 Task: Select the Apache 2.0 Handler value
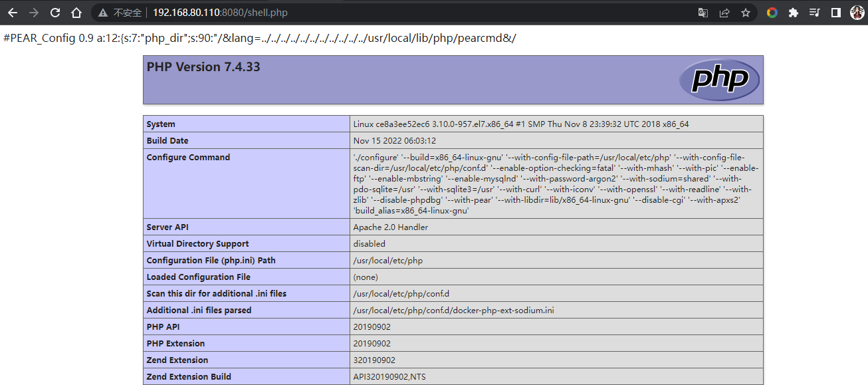click(391, 227)
